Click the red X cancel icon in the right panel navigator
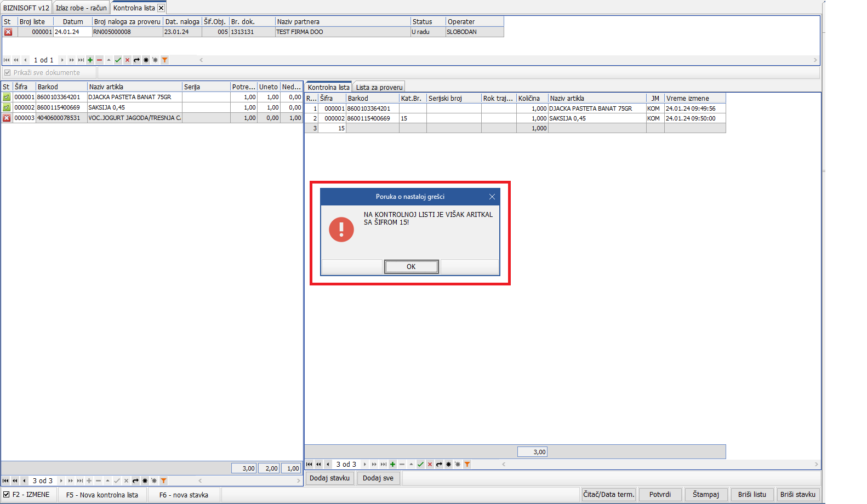The height and width of the screenshot is (504, 867). tap(430, 465)
